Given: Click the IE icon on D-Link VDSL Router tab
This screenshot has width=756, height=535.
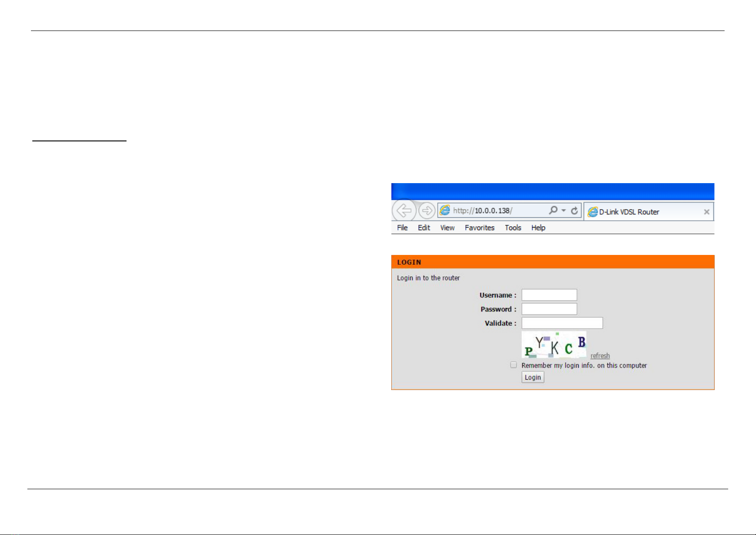Looking at the screenshot, I should tap(593, 212).
